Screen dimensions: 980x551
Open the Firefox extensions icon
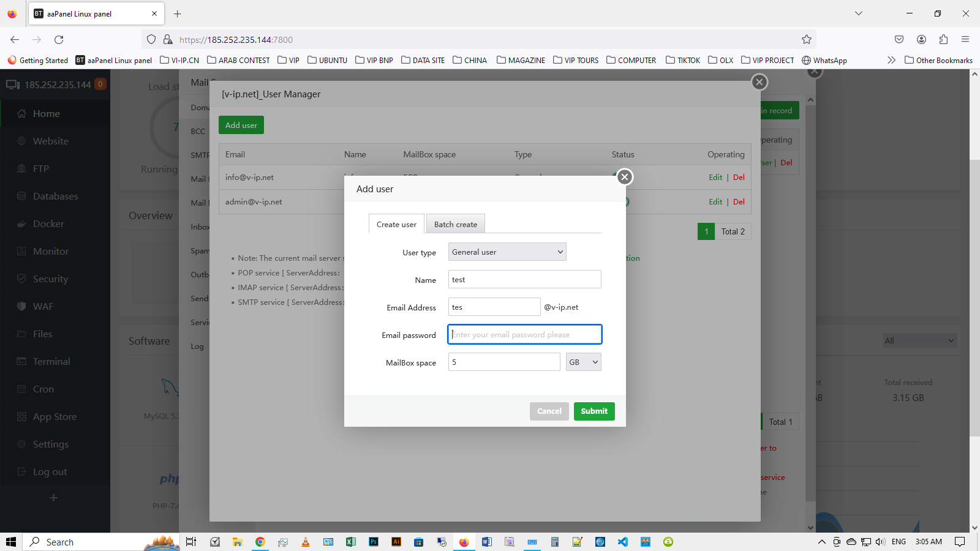click(x=943, y=40)
